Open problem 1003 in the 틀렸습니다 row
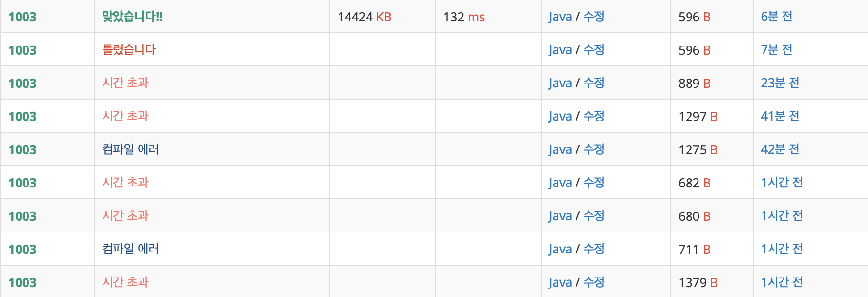Viewport: 868px width, 297px height. click(x=22, y=50)
